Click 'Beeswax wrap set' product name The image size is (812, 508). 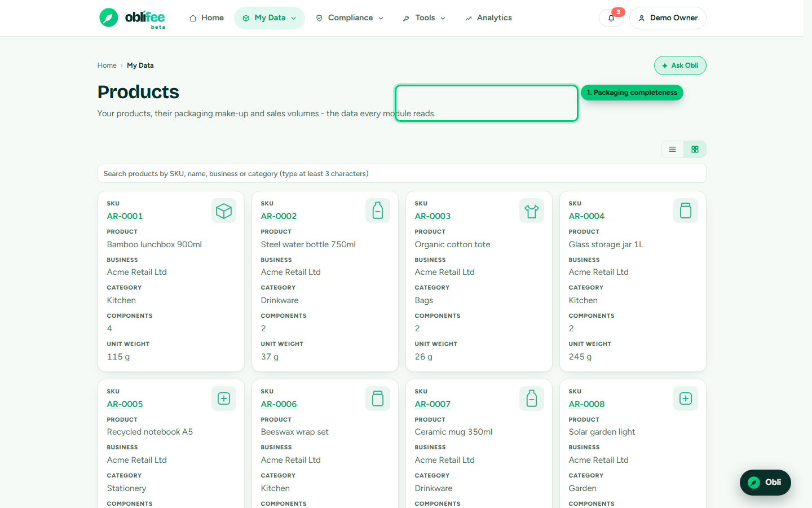click(x=294, y=432)
